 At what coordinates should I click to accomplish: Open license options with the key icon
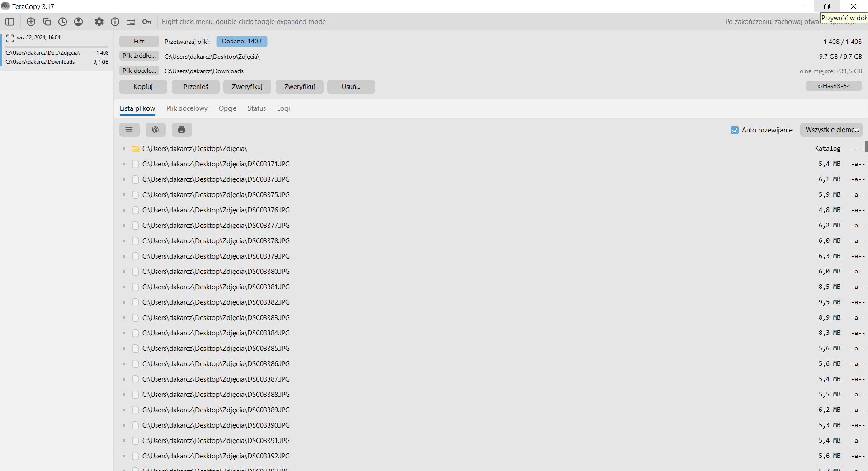point(146,21)
